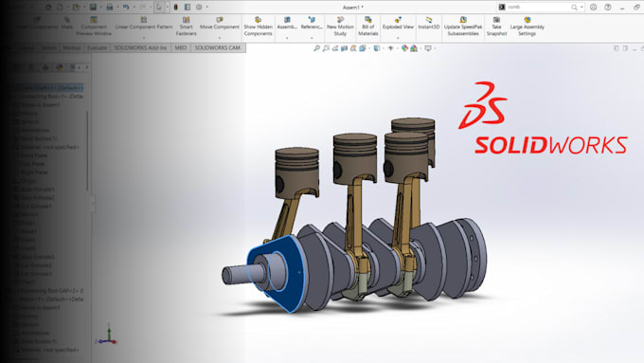Expand the Move Component dropdown arrow
This screenshot has width=644, height=363.
pos(220,38)
